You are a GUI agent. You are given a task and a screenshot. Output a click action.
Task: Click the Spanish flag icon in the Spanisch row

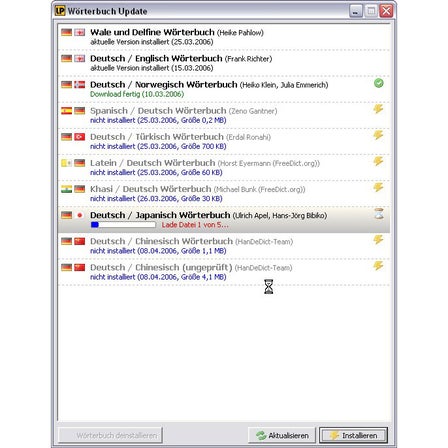tap(66, 111)
